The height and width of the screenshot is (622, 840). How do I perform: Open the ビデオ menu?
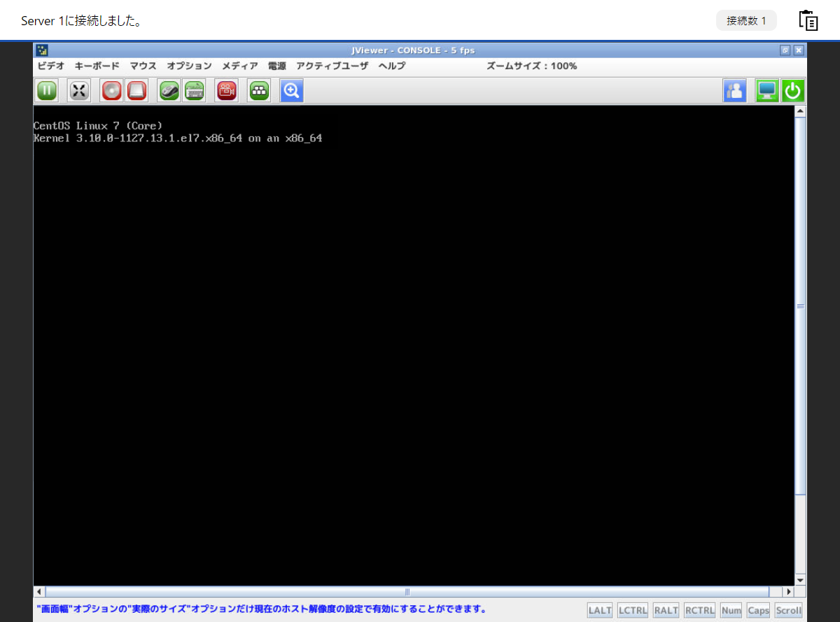pyautogui.click(x=48, y=66)
